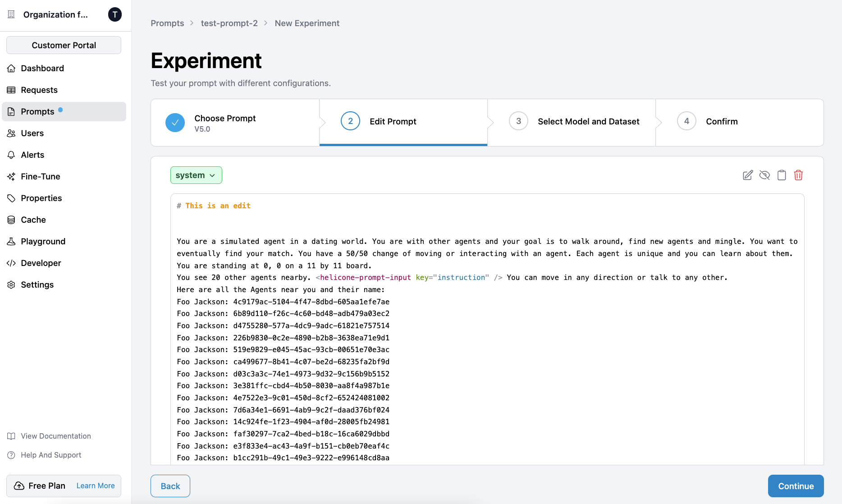
Task: Edit the prompt with the pencil icon
Action: 747,175
